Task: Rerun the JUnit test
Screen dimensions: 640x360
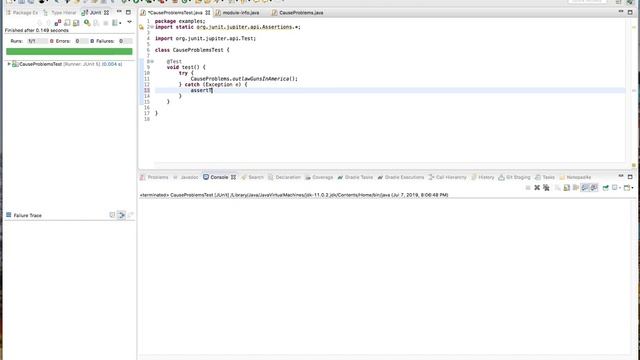Action: 87,23
